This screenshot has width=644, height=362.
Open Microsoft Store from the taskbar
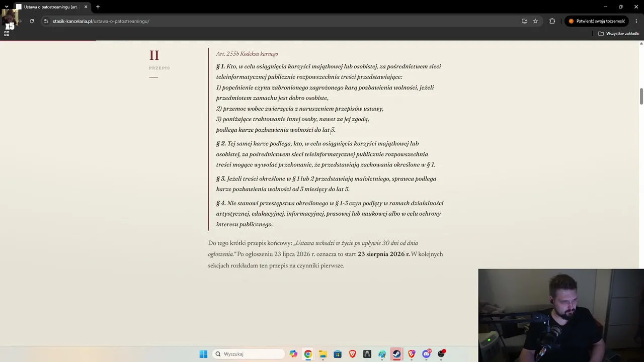(338, 354)
